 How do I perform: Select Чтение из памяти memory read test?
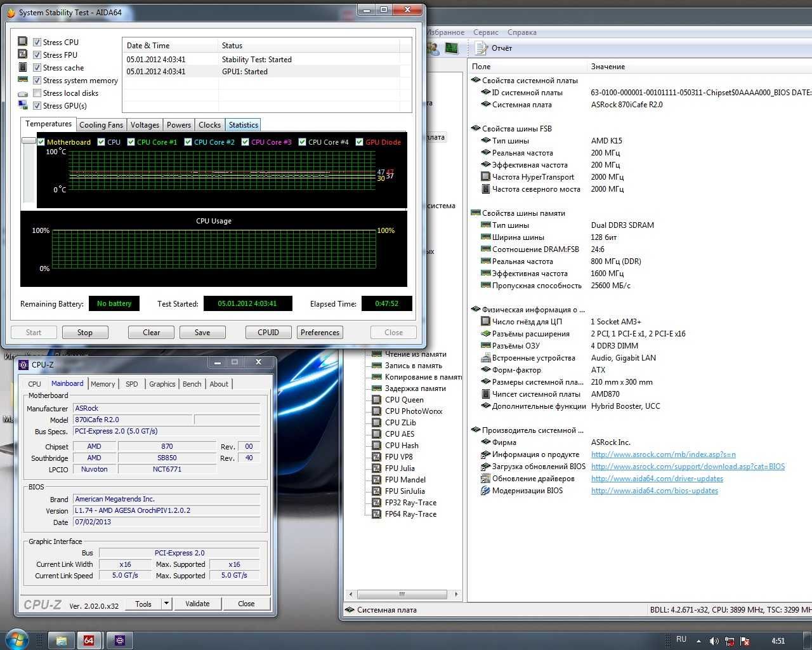point(416,354)
